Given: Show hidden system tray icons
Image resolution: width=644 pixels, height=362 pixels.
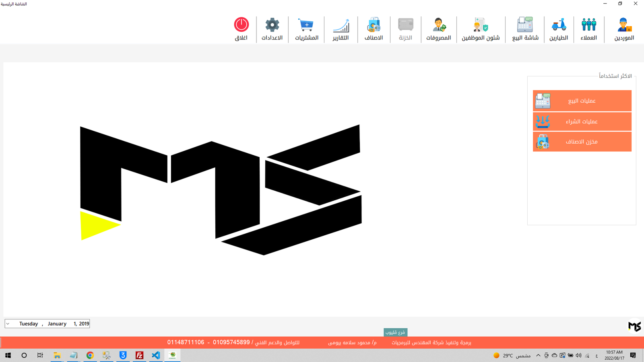Looking at the screenshot, I should [x=538, y=355].
